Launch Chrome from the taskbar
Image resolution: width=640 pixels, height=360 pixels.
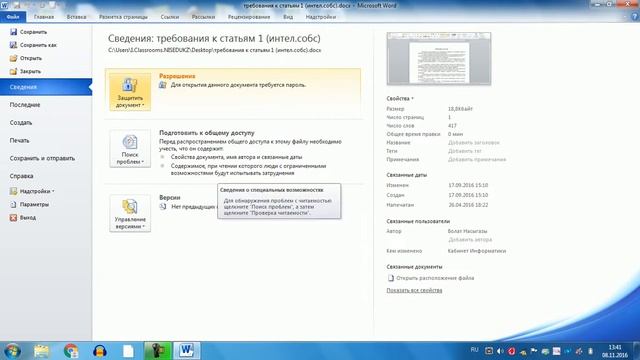(x=71, y=351)
